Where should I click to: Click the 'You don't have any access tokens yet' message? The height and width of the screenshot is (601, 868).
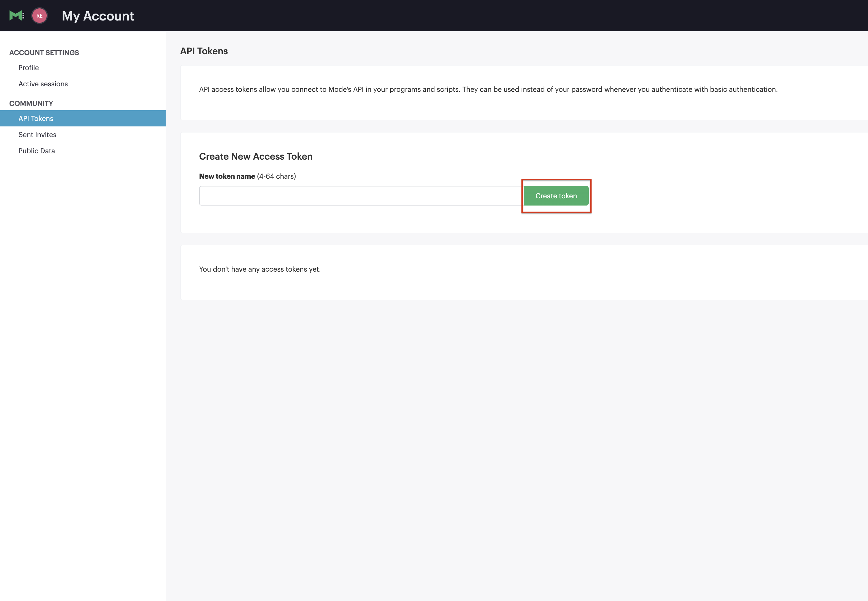[260, 269]
